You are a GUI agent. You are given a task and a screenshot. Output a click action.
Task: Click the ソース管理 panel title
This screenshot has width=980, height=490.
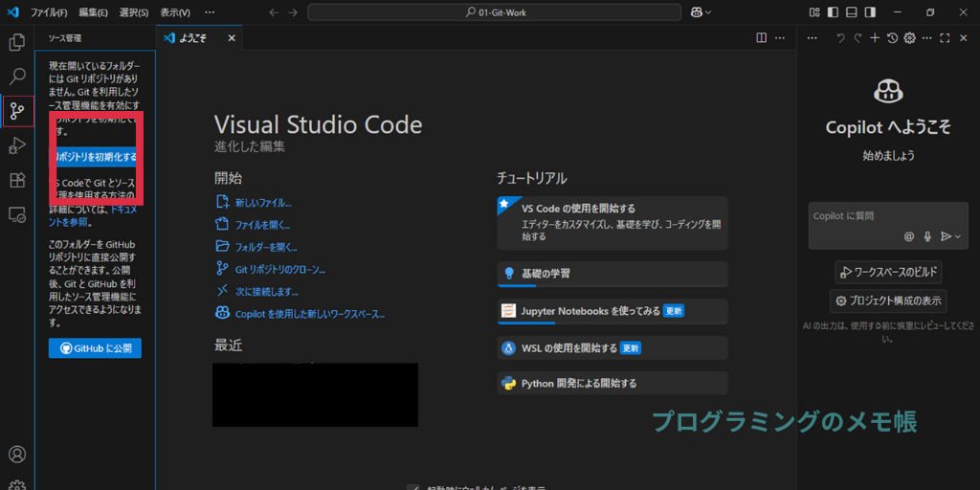(x=65, y=38)
